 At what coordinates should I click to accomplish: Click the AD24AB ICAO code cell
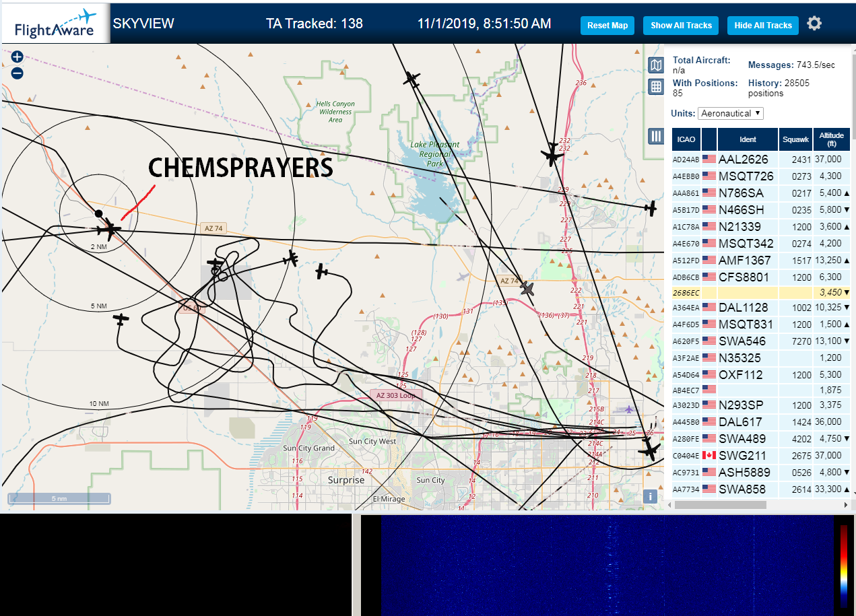[686, 160]
